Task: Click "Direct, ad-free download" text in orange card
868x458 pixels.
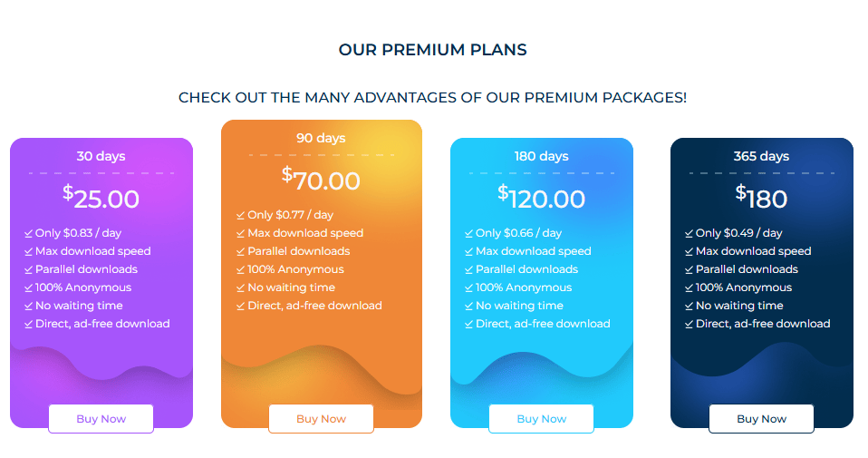Action: pyautogui.click(x=314, y=306)
